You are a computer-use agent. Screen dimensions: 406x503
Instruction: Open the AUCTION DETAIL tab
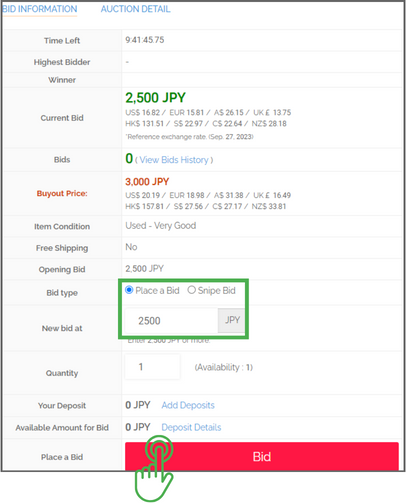tap(135, 9)
